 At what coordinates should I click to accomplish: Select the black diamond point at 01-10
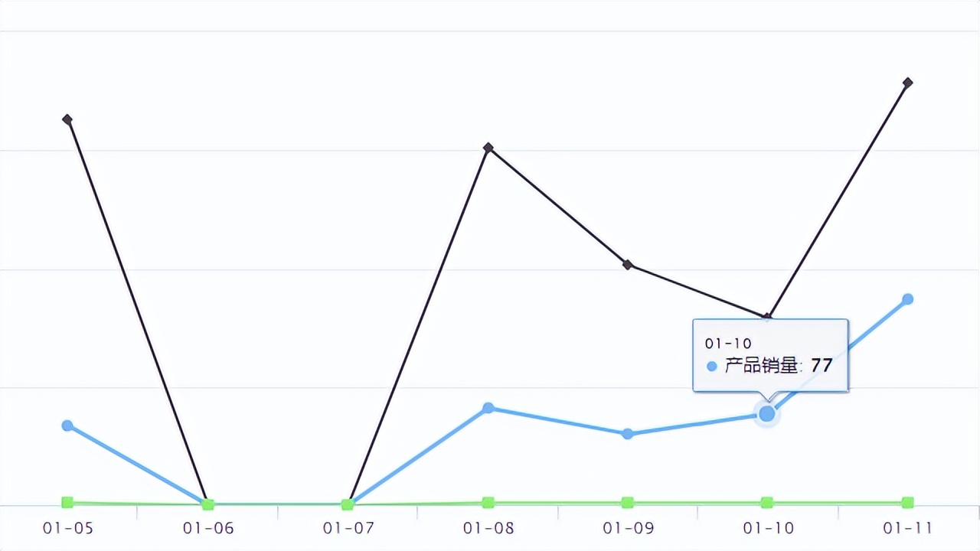tap(767, 317)
